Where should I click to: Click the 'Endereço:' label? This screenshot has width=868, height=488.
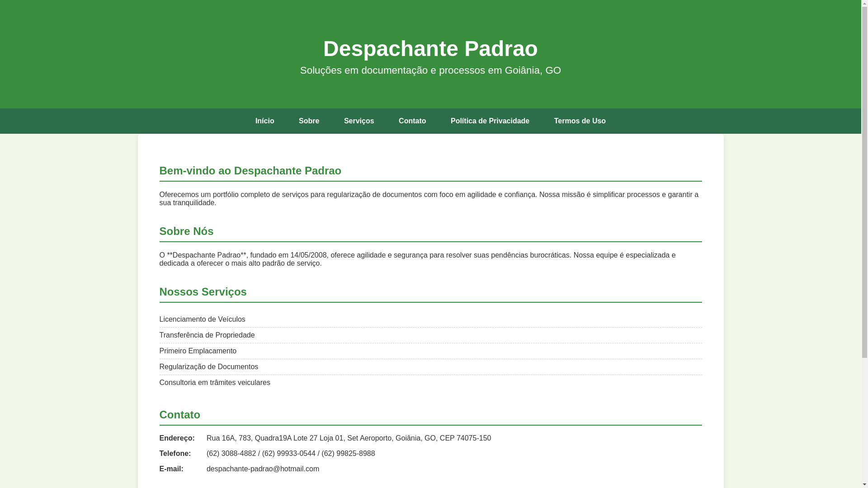coord(177,438)
